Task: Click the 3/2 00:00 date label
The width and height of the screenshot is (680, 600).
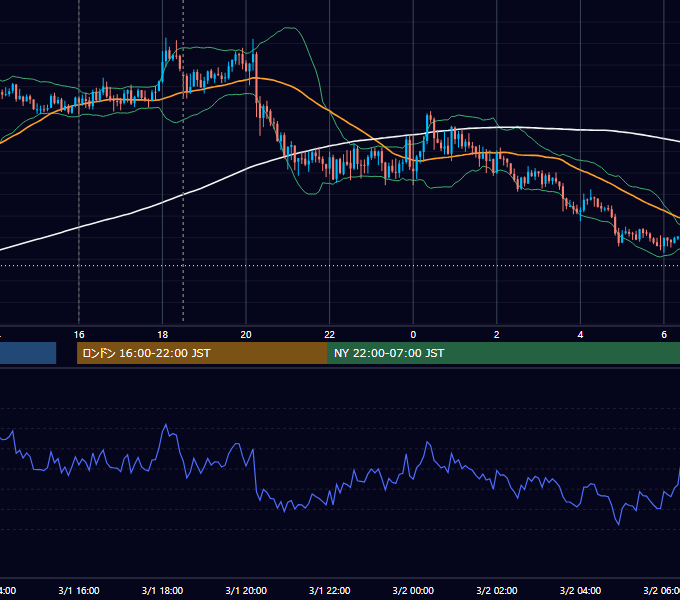Action: pyautogui.click(x=413, y=590)
